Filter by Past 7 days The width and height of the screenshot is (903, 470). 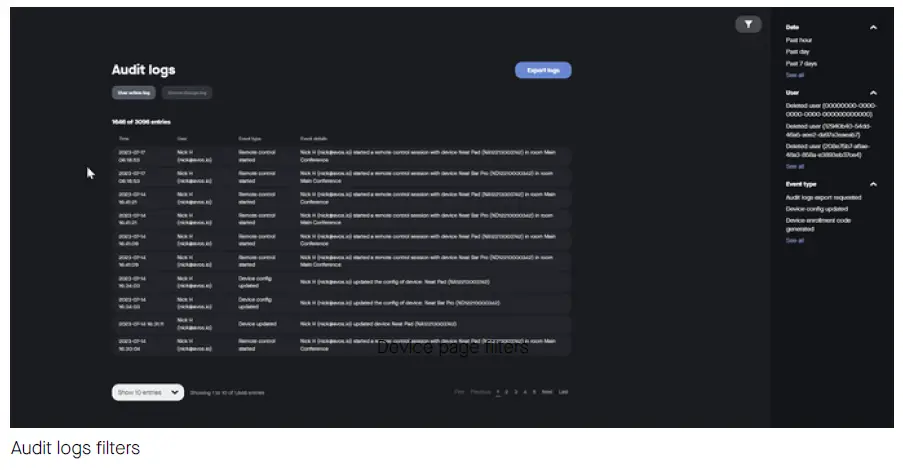pyautogui.click(x=801, y=63)
